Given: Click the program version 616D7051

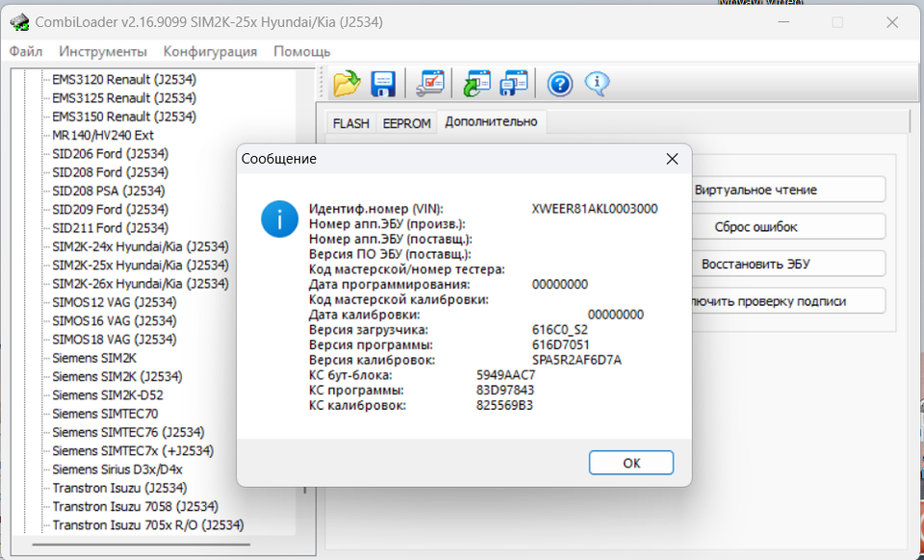Looking at the screenshot, I should point(560,344).
